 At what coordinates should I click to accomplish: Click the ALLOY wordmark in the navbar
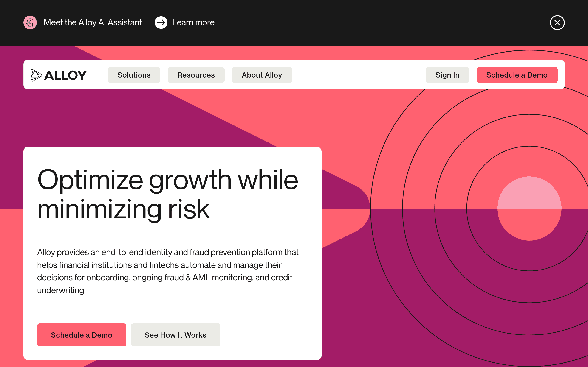(x=65, y=75)
